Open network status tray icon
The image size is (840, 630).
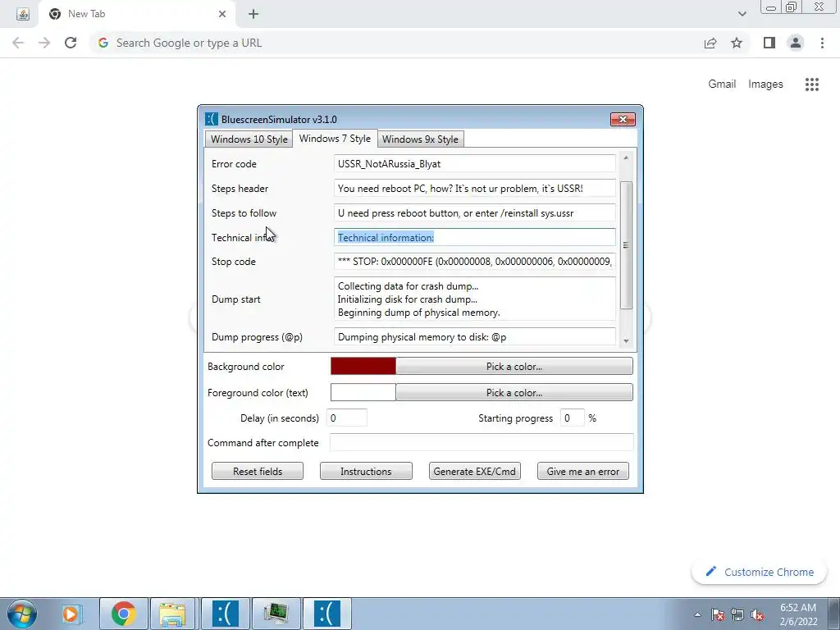pyautogui.click(x=737, y=615)
